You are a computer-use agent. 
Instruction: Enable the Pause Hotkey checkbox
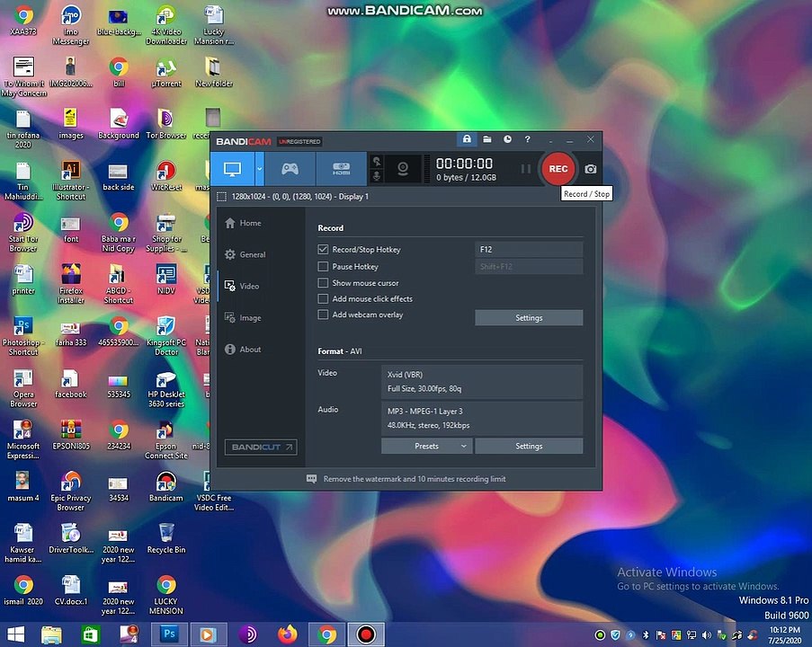323,267
